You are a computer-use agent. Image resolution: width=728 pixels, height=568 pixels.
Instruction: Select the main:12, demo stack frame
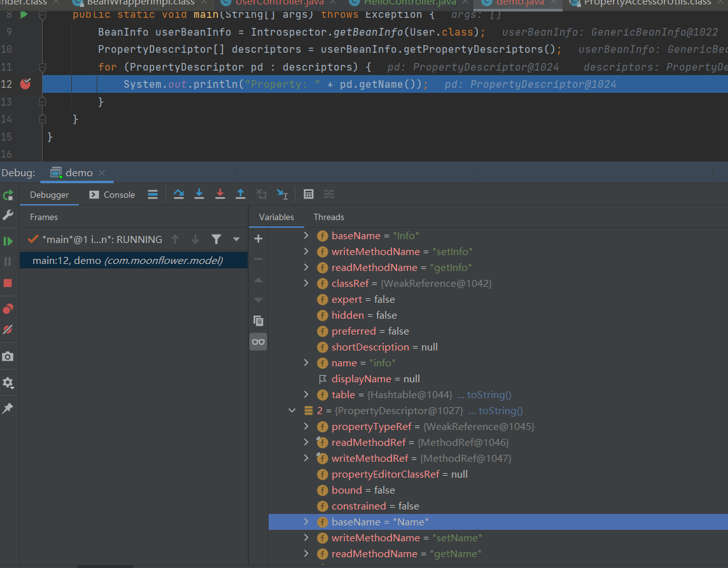[x=127, y=260]
